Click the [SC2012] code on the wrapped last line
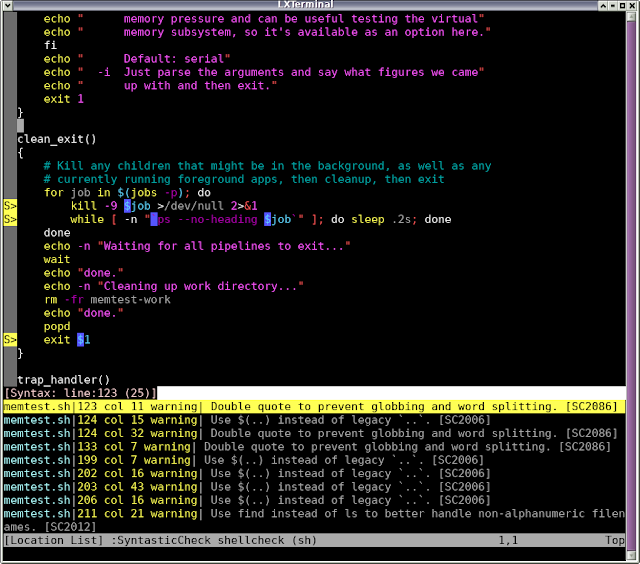The width and height of the screenshot is (640, 564). coord(70,527)
